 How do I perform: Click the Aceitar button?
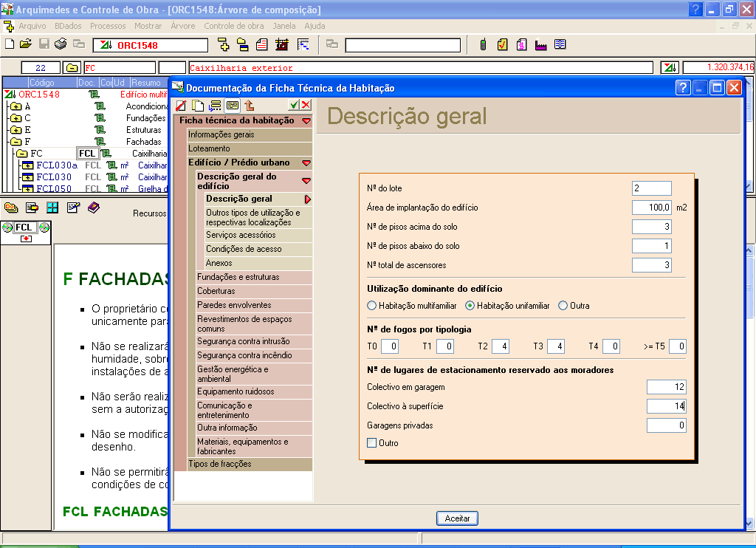pyautogui.click(x=457, y=518)
